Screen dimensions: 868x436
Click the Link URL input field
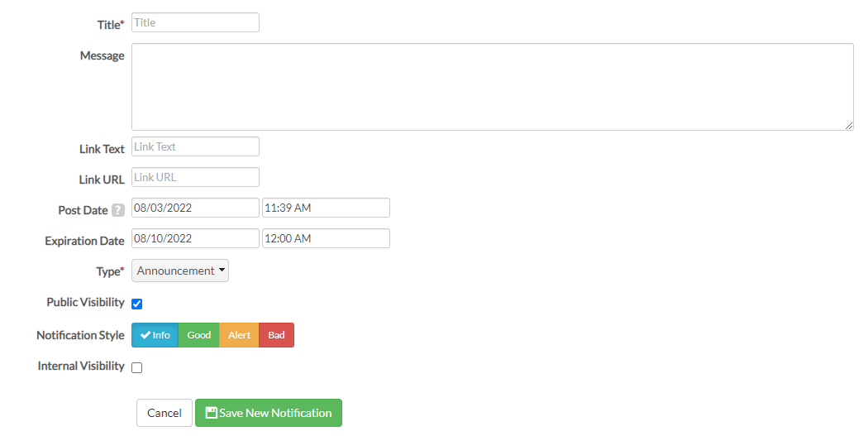pyautogui.click(x=195, y=177)
